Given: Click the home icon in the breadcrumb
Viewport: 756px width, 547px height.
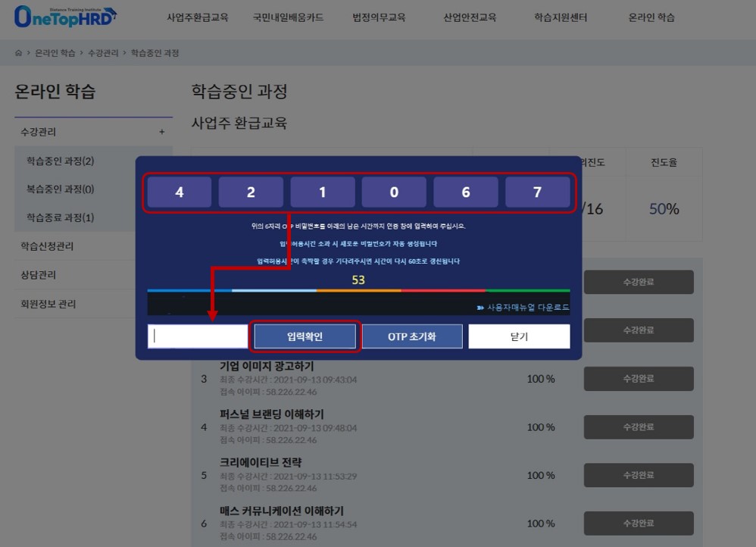Looking at the screenshot, I should pyautogui.click(x=18, y=53).
